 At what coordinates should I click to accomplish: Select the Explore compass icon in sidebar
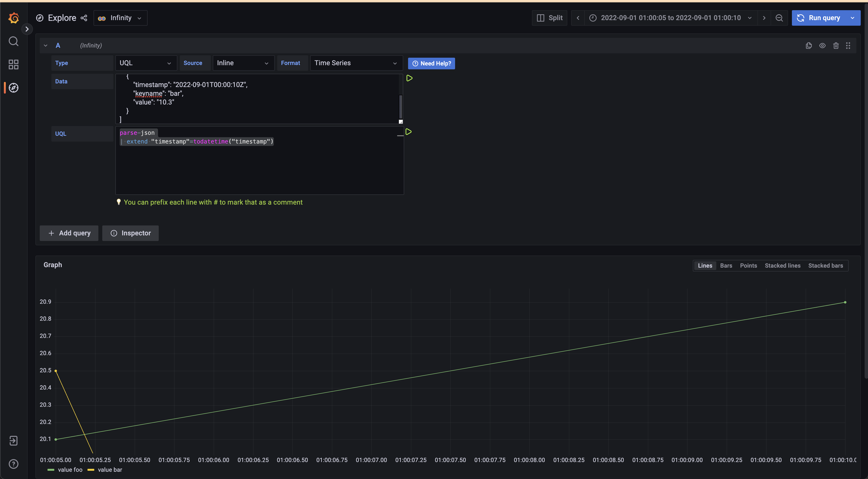[x=14, y=88]
